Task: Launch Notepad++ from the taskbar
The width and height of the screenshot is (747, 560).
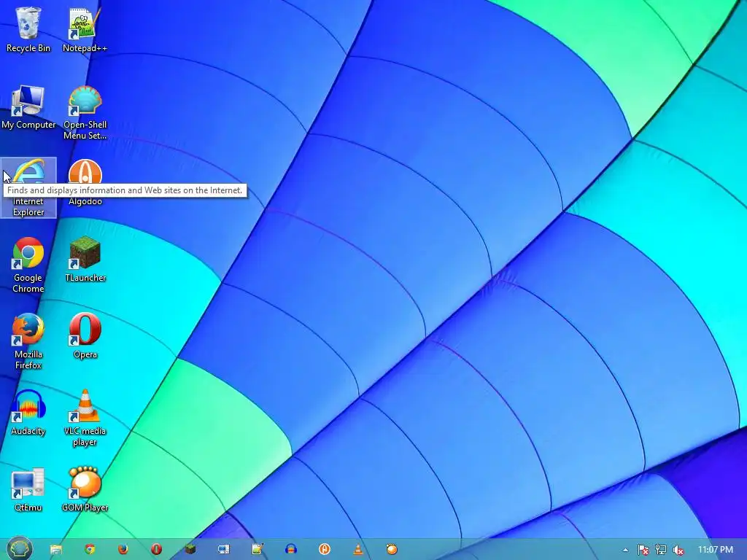Action: 258,550
